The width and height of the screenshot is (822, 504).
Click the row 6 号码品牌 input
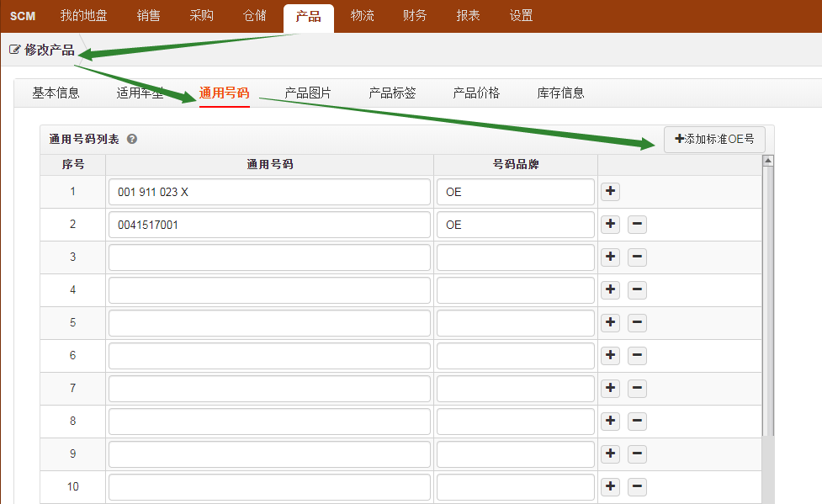(516, 356)
